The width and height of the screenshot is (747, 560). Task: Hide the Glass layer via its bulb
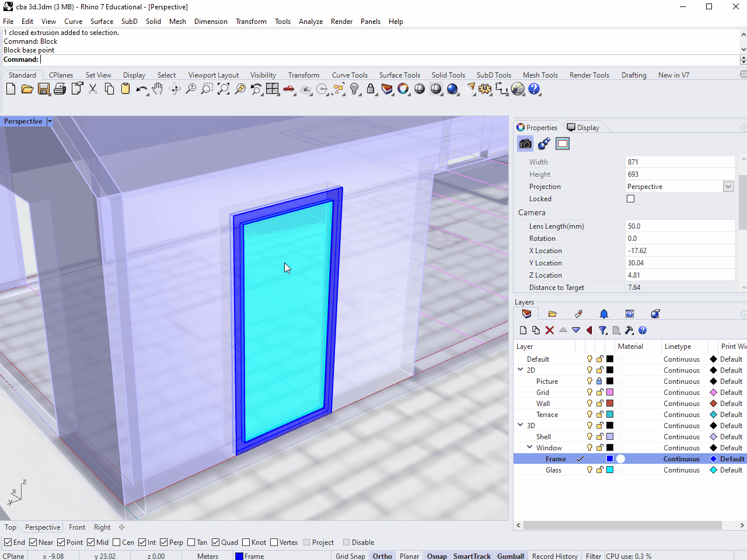coord(589,470)
